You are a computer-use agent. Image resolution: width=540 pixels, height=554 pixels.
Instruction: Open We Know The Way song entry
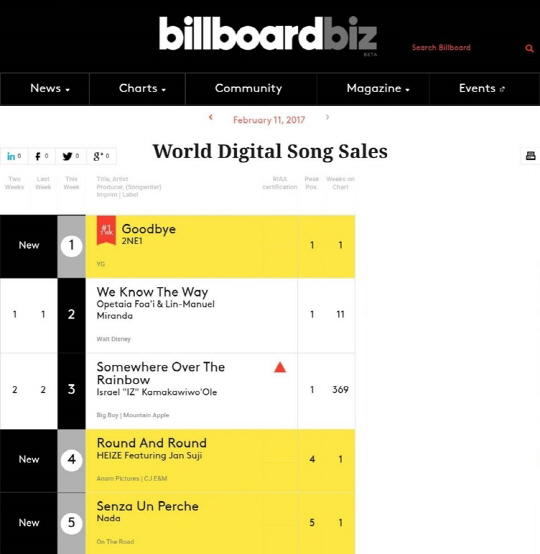pyautogui.click(x=152, y=292)
